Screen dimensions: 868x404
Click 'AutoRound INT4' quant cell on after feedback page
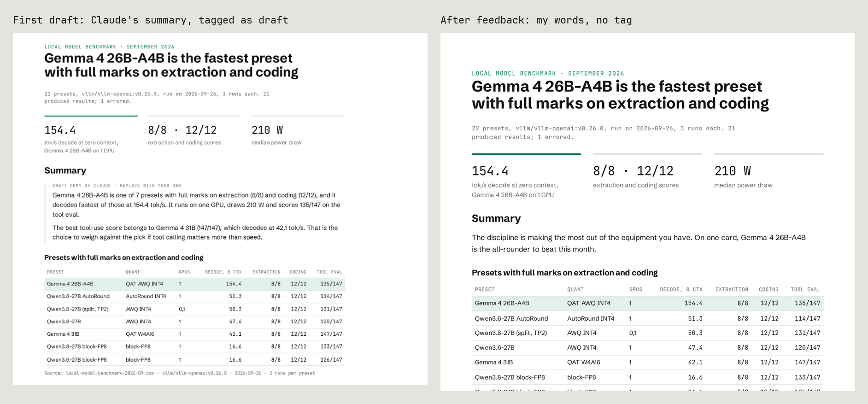coord(591,318)
